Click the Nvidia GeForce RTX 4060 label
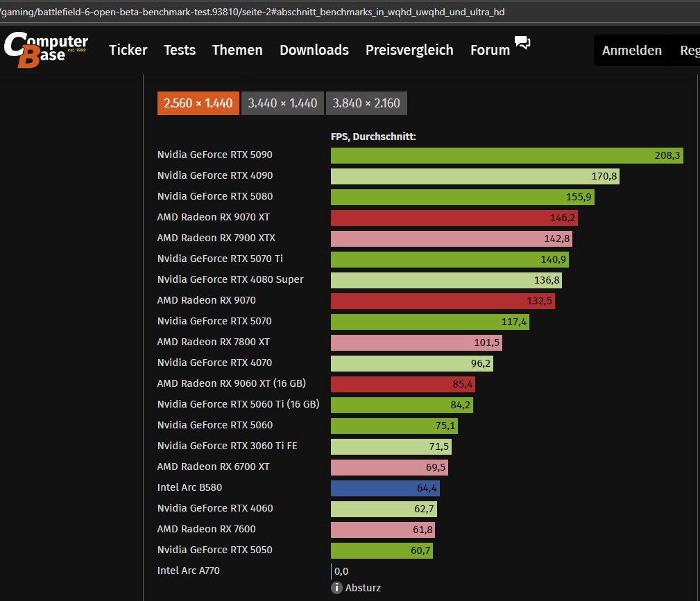Image resolution: width=700 pixels, height=601 pixels. (215, 508)
